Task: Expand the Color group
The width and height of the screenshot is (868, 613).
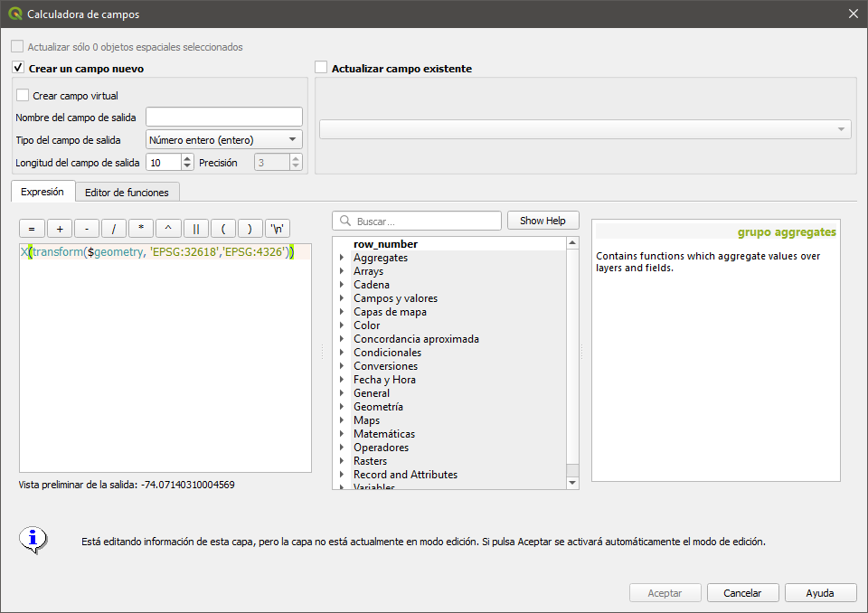Action: point(342,325)
